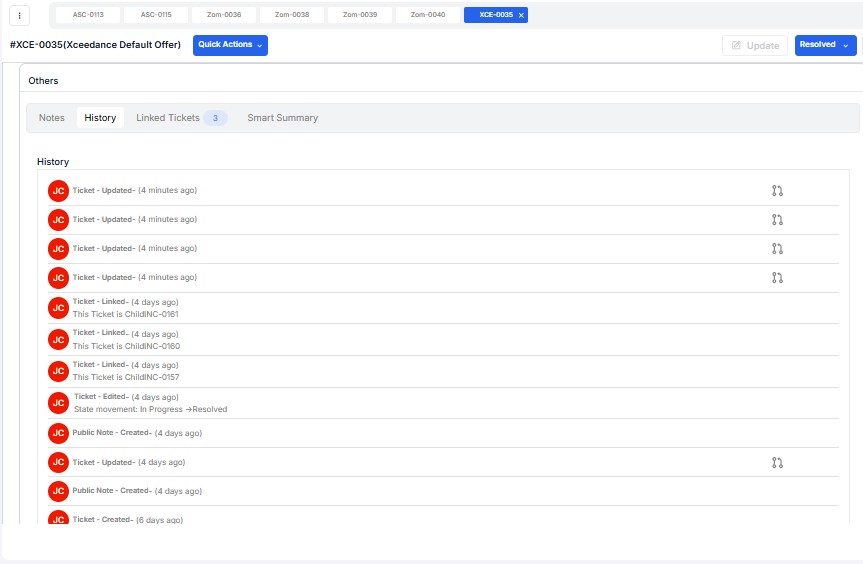This screenshot has height=564, width=863.
Task: Click JC avatar on ChildINC-0157 linked entry
Action: [x=58, y=371]
